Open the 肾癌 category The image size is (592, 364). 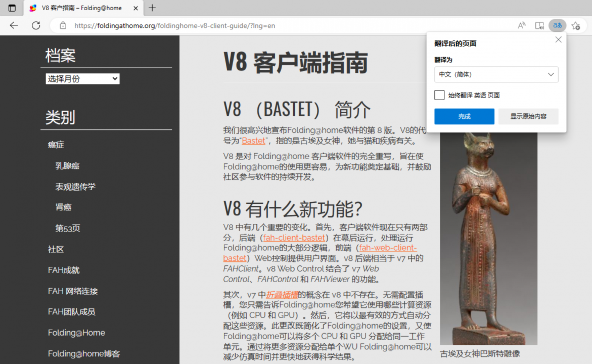point(63,207)
